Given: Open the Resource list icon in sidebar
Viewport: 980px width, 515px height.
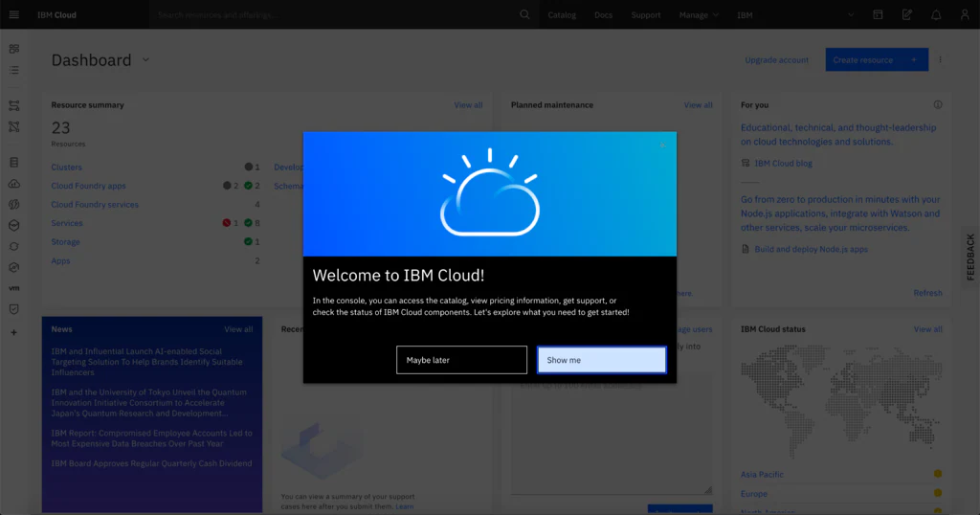Looking at the screenshot, I should [x=13, y=70].
